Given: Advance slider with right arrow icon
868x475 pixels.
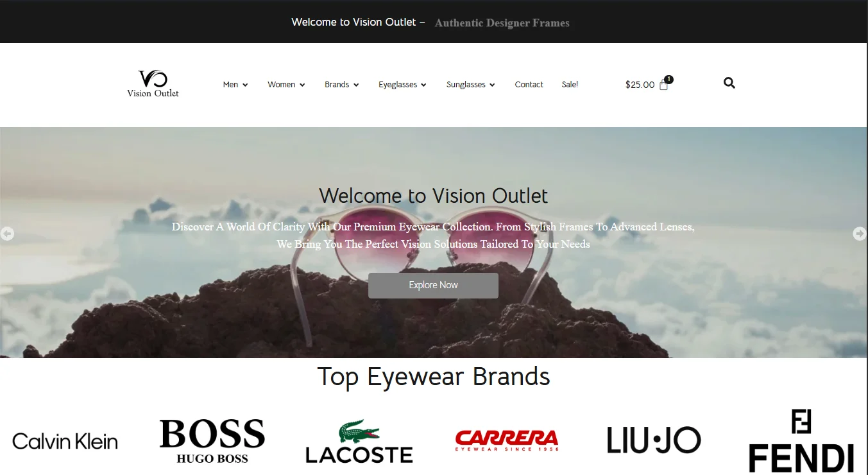Looking at the screenshot, I should pos(859,234).
